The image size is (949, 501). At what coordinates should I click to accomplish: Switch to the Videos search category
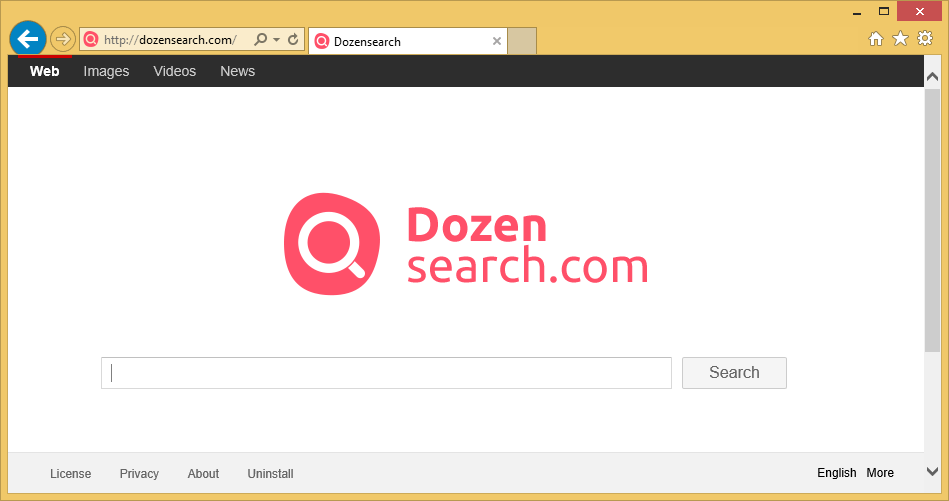pos(174,71)
